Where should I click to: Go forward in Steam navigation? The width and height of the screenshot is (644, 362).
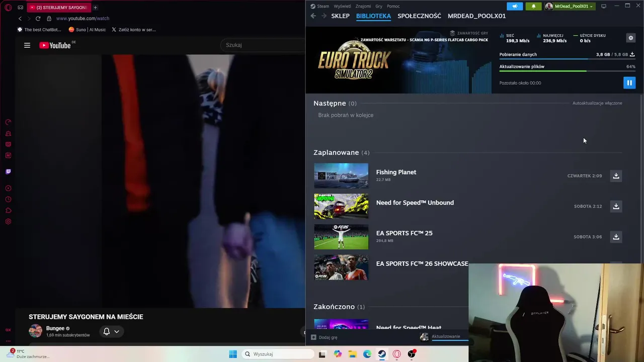tap(324, 16)
